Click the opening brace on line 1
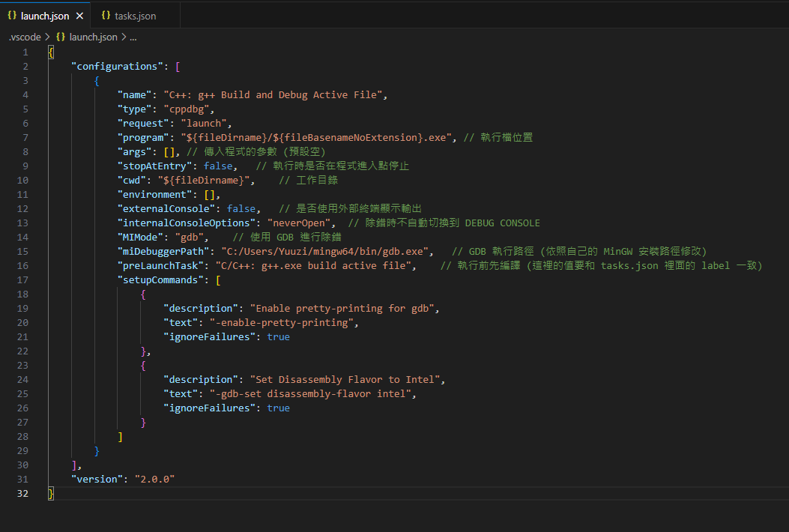Image resolution: width=789 pixels, height=532 pixels. (x=50, y=52)
